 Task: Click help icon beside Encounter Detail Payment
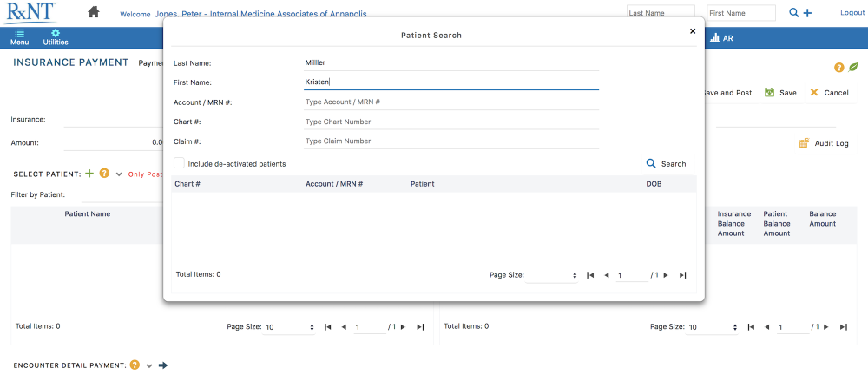135,365
